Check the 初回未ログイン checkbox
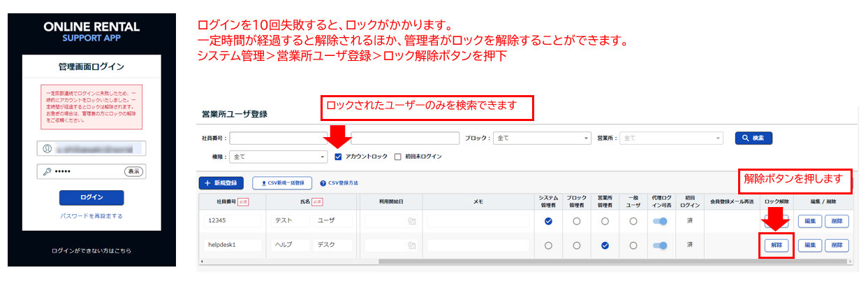This screenshot has height=284, width=868. 398,157
